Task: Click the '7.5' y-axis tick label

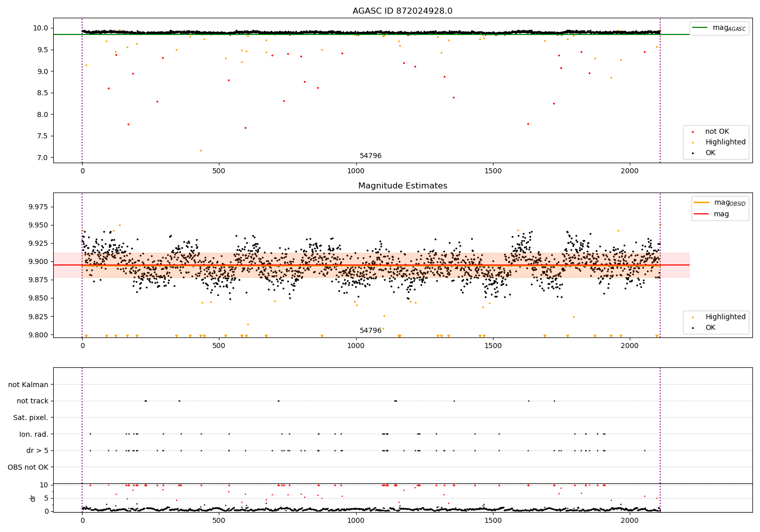Action: pos(44,136)
